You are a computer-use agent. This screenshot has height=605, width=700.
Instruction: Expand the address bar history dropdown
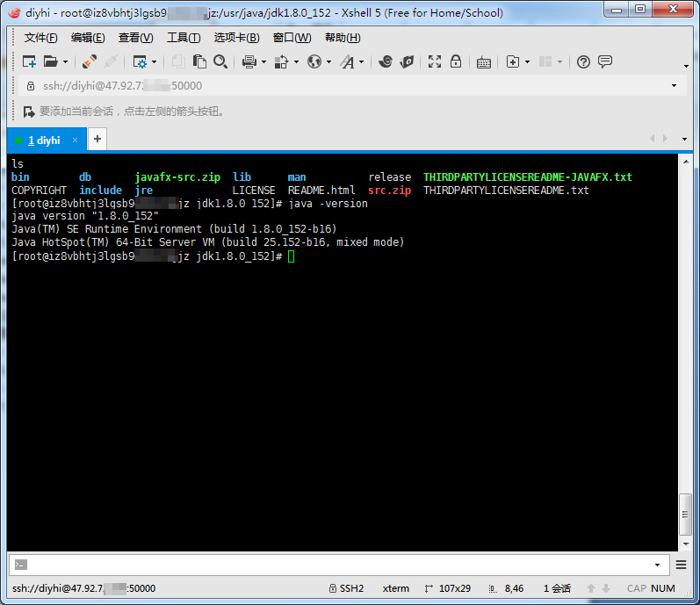click(674, 86)
